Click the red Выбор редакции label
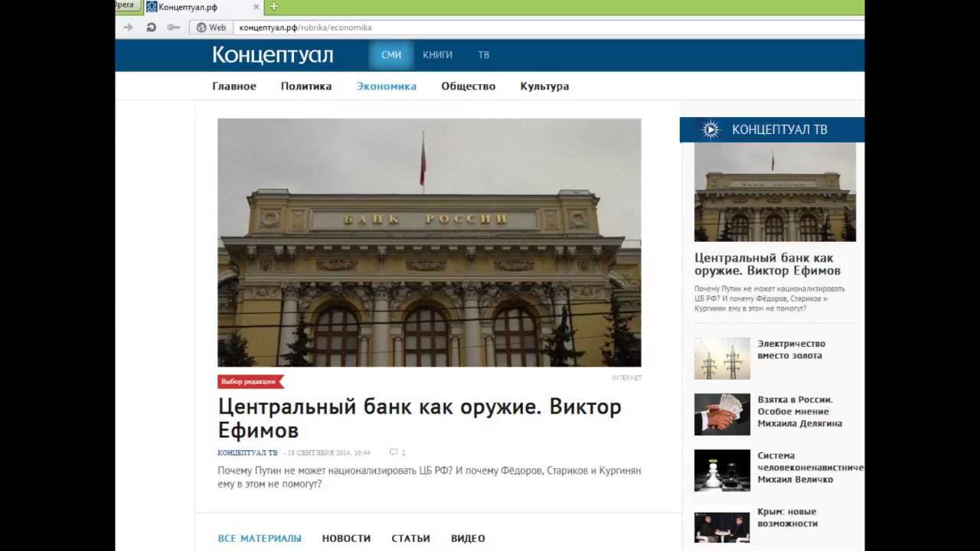Screen dimensions: 980x551 point(250,381)
